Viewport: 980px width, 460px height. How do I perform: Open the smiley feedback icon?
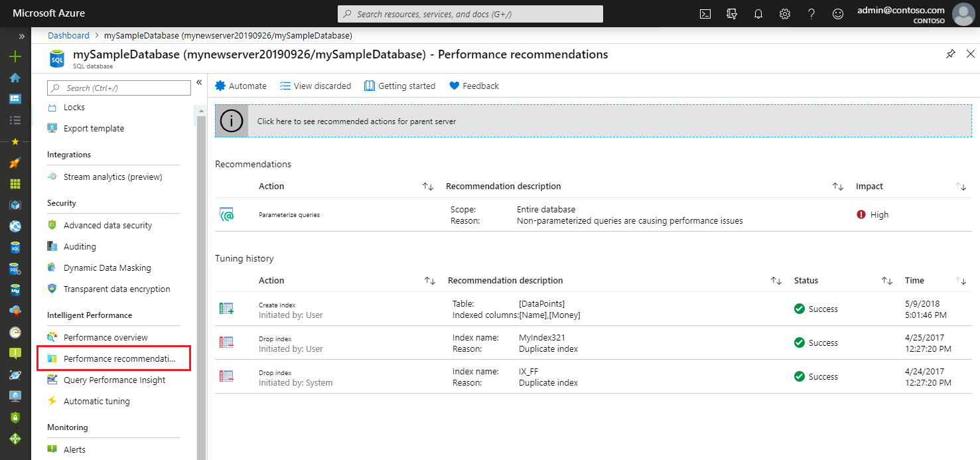click(837, 13)
